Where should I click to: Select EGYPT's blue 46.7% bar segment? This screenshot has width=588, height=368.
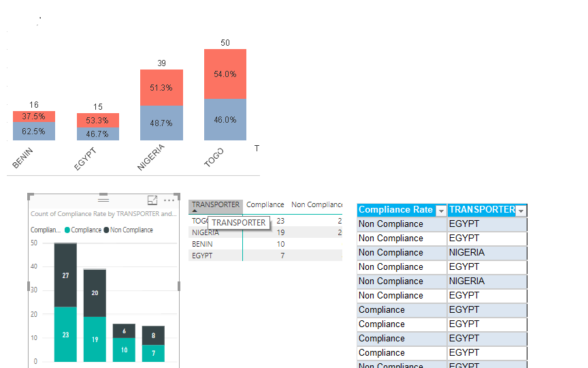(98, 134)
